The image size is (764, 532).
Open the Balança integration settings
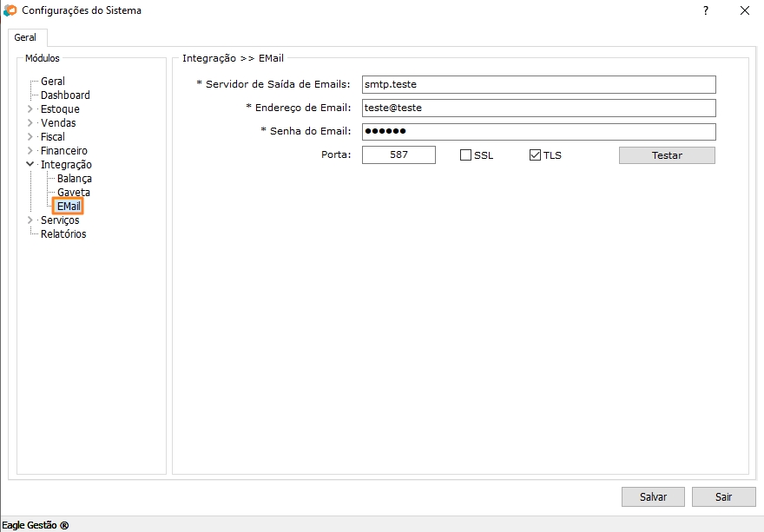click(x=75, y=179)
